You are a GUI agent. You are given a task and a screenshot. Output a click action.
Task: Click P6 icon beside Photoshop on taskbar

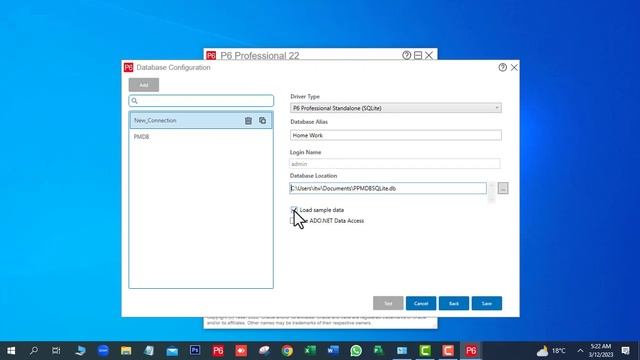[x=218, y=351]
